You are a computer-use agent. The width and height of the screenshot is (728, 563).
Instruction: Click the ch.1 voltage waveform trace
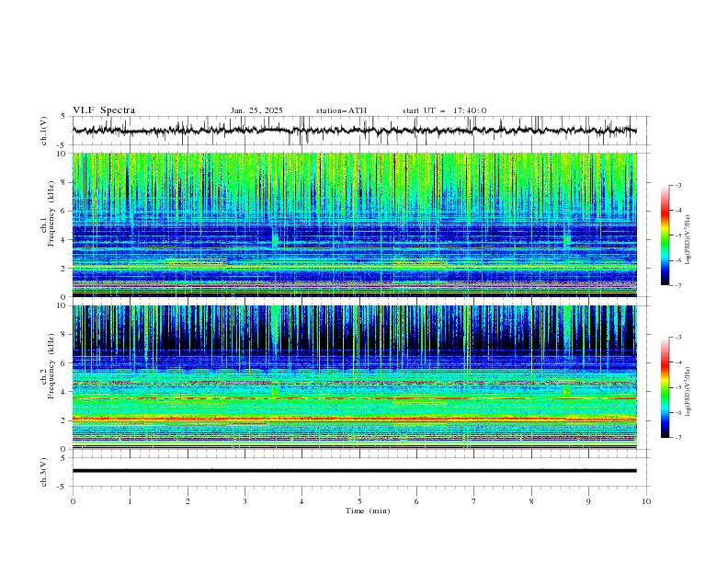pos(354,131)
